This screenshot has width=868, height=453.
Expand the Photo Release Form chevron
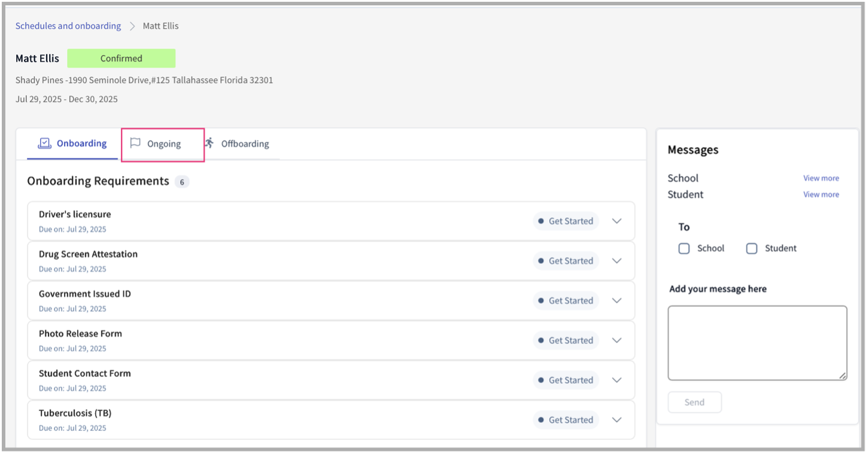(617, 340)
